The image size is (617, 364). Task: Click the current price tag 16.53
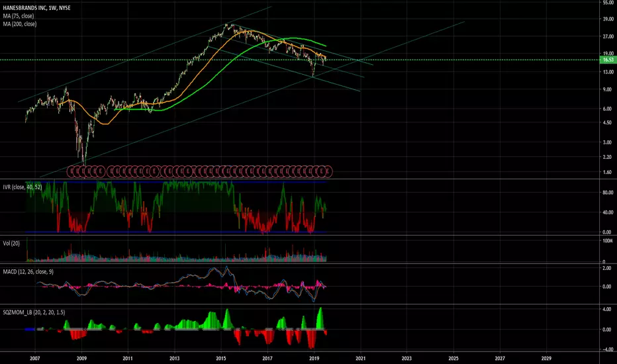point(608,60)
